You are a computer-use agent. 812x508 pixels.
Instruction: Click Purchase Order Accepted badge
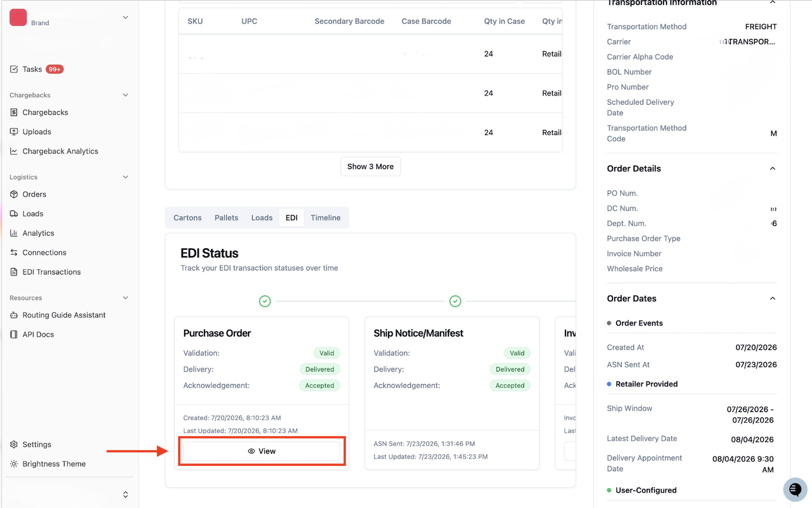pos(319,385)
